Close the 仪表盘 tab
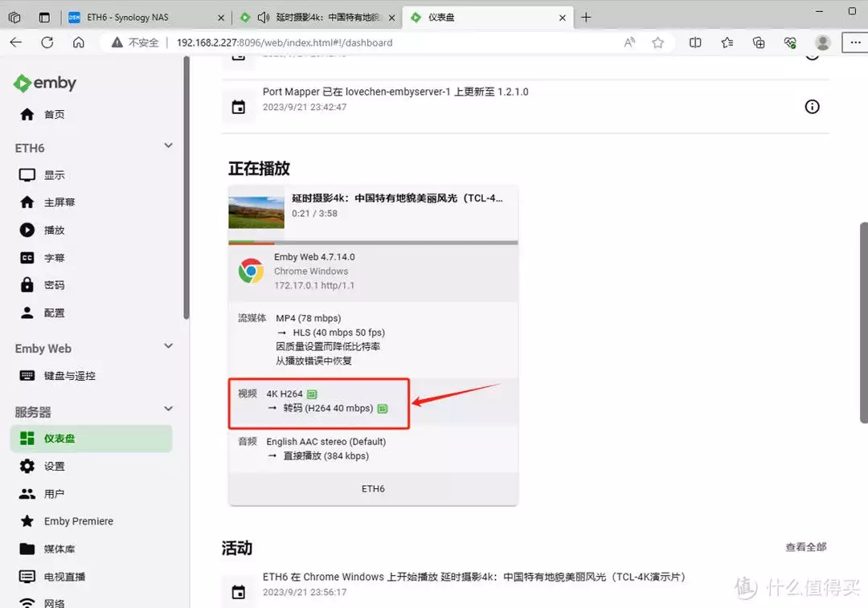This screenshot has height=608, width=868. point(563,18)
